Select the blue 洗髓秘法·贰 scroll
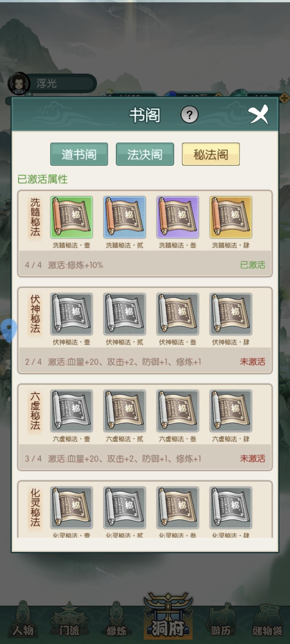 click(x=125, y=217)
